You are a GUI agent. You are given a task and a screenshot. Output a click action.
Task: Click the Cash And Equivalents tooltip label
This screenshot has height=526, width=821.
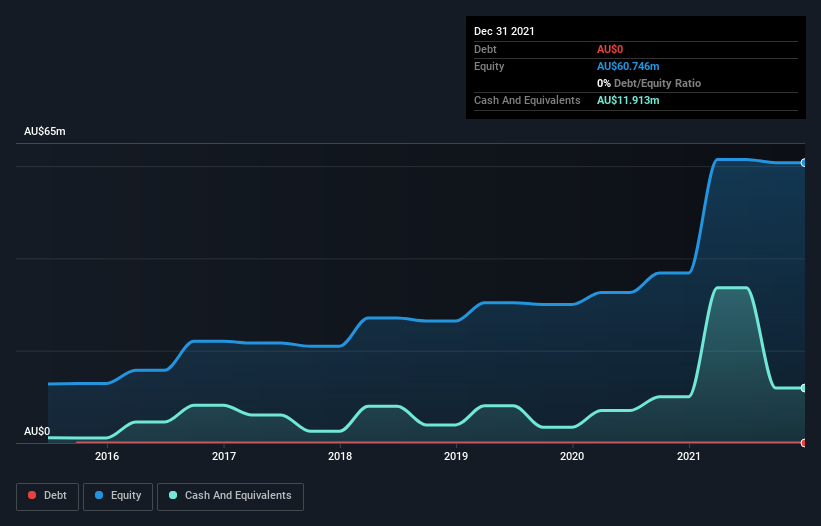[527, 100]
